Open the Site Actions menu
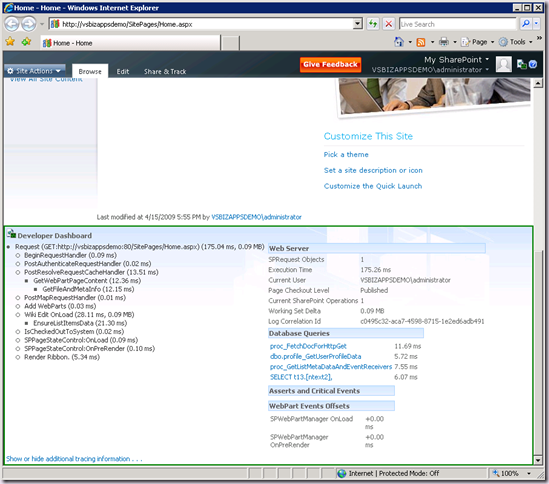The image size is (549, 484). (x=34, y=71)
